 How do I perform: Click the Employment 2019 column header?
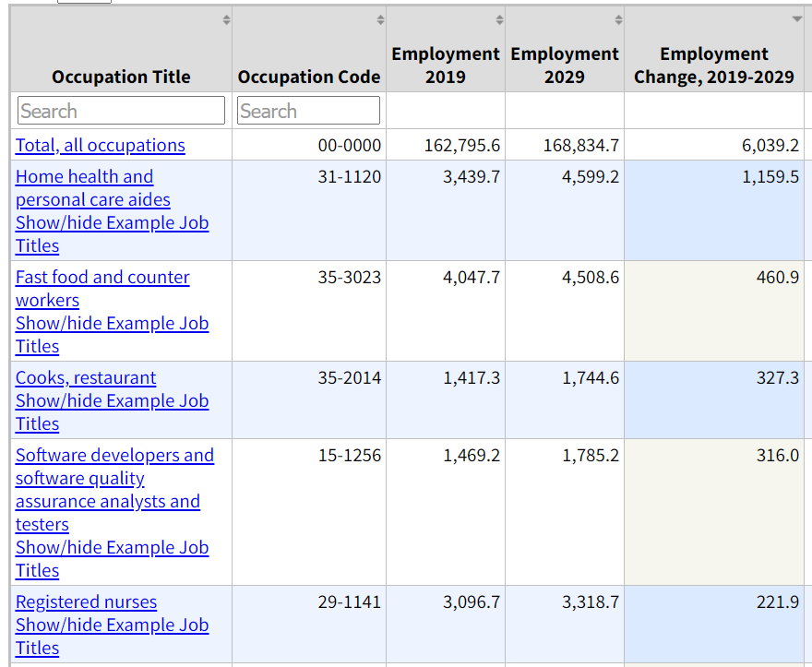click(446, 65)
